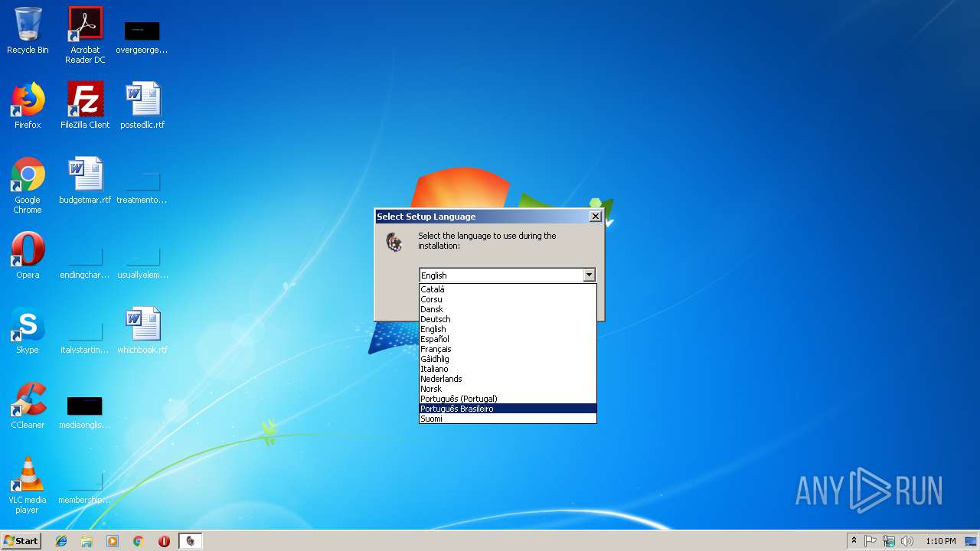Image resolution: width=980 pixels, height=551 pixels.
Task: Select postedllc.rtf document icon
Action: (x=142, y=106)
